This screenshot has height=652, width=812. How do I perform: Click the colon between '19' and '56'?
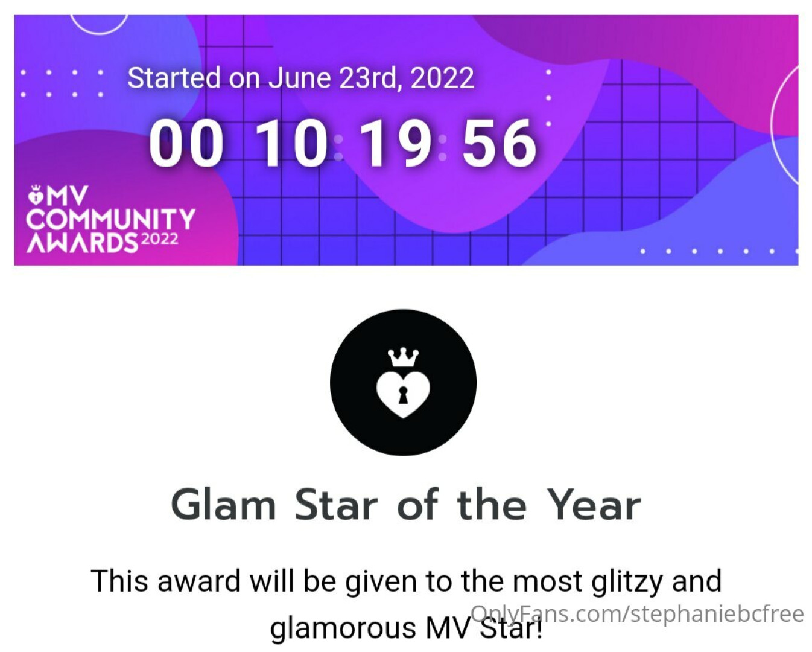pyautogui.click(x=443, y=148)
